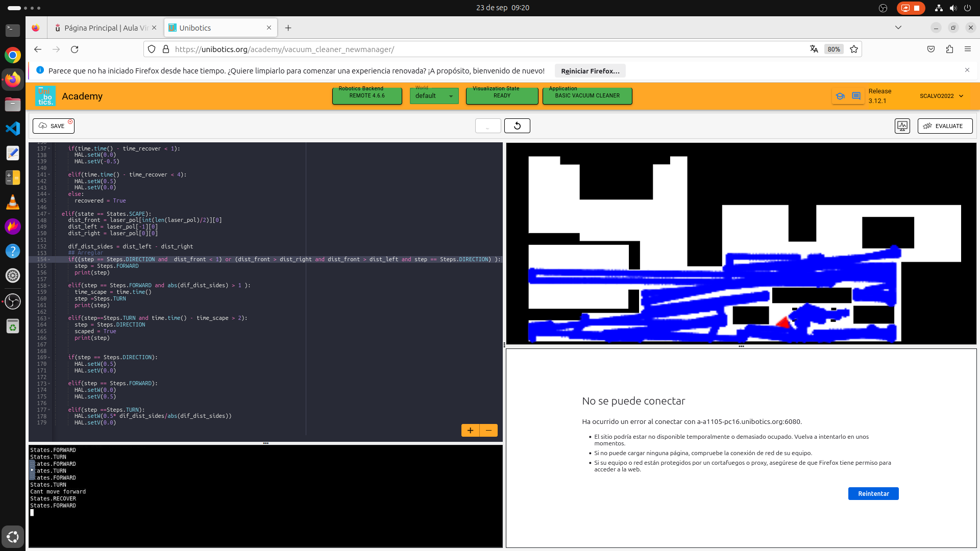Click the EVALUATE button

(x=945, y=126)
